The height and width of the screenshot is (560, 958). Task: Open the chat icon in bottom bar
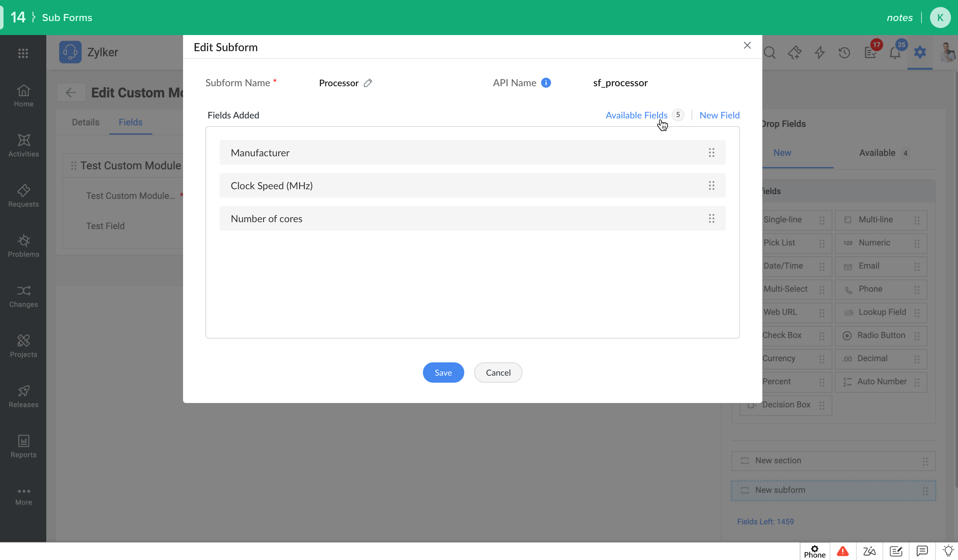click(922, 551)
